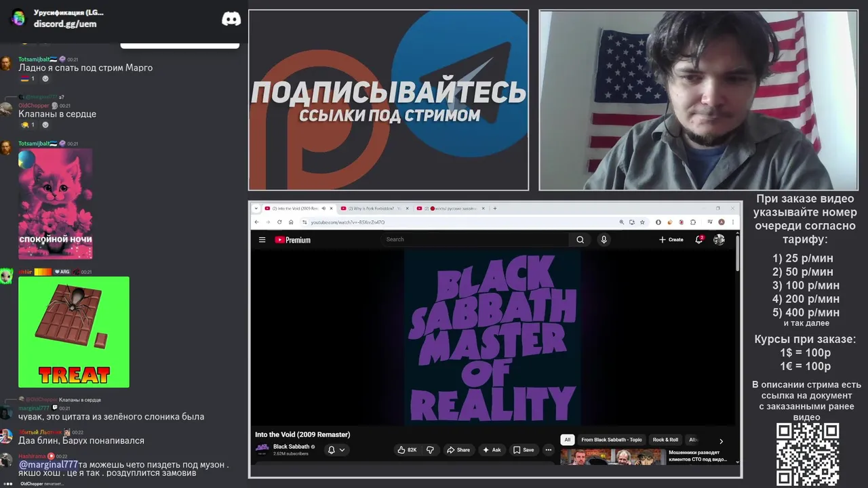
Task: Reload the browser page
Action: pyautogui.click(x=279, y=222)
